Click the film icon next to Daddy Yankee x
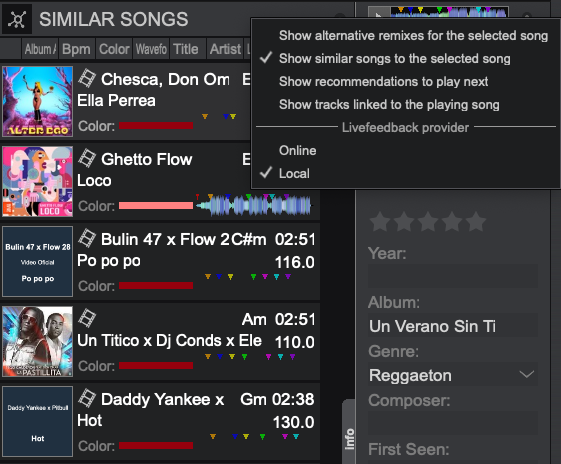The height and width of the screenshot is (464, 561). pyautogui.click(x=87, y=398)
